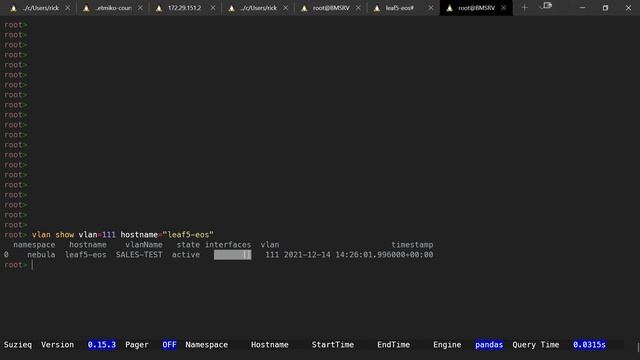The width and height of the screenshot is (640, 360).
Task: Click the 'EndTime' status bar entry
Action: click(393, 345)
